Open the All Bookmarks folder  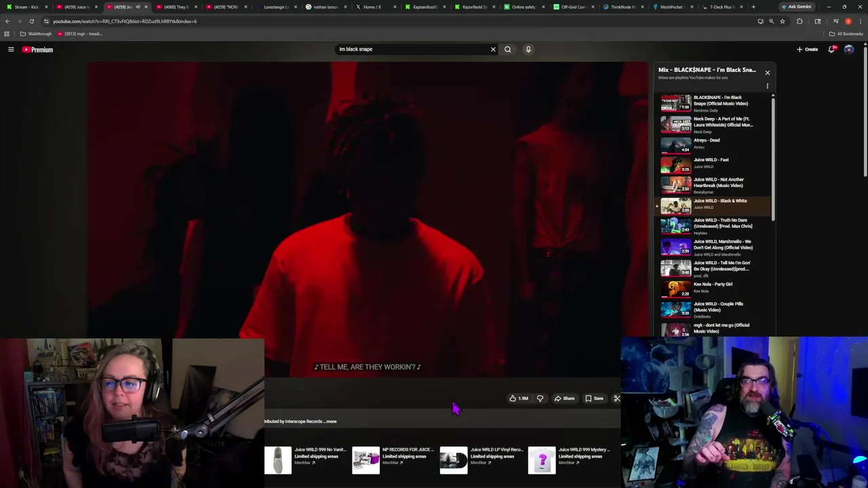[x=846, y=34]
